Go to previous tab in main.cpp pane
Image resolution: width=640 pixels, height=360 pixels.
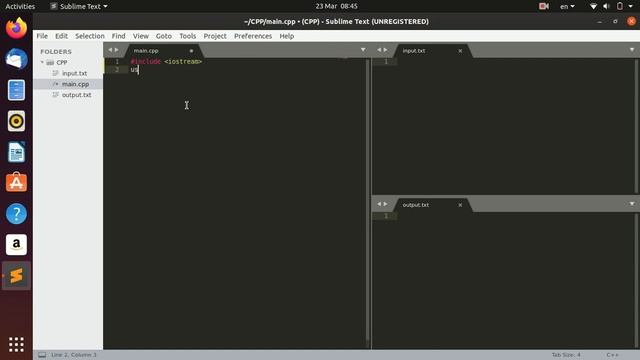pos(109,50)
